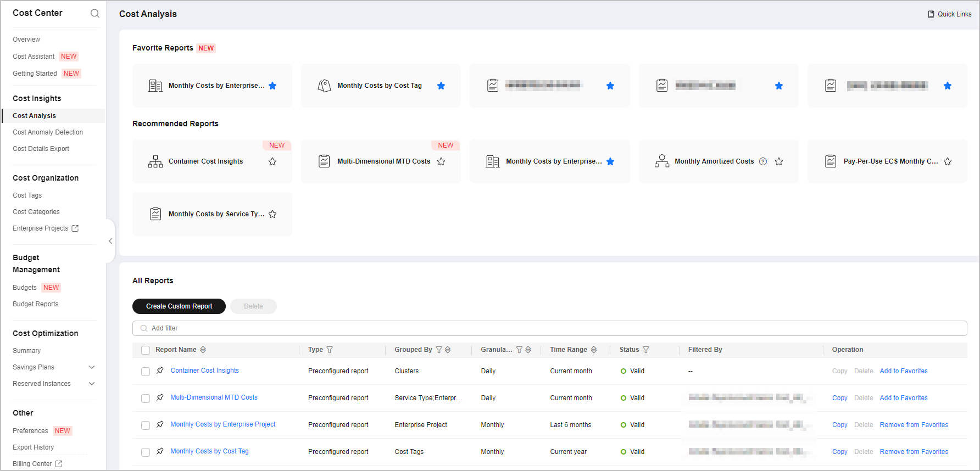Pin the Container Cost Insights table row
This screenshot has width=980, height=471.
(160, 371)
